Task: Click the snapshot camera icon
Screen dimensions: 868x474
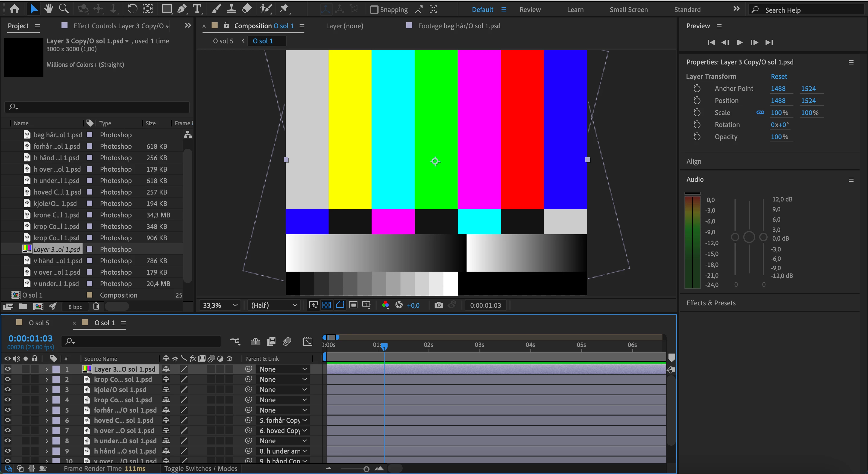Action: click(439, 305)
